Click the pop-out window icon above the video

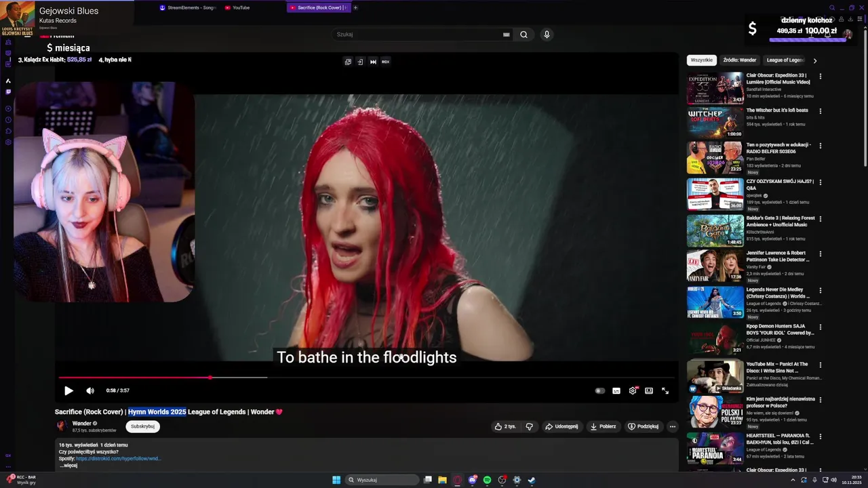point(348,62)
